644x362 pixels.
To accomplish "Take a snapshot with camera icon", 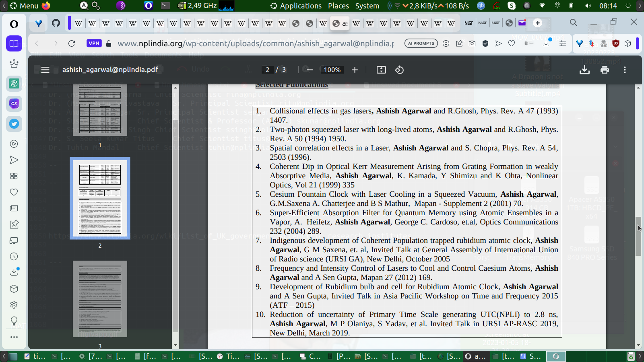I will (x=472, y=43).
